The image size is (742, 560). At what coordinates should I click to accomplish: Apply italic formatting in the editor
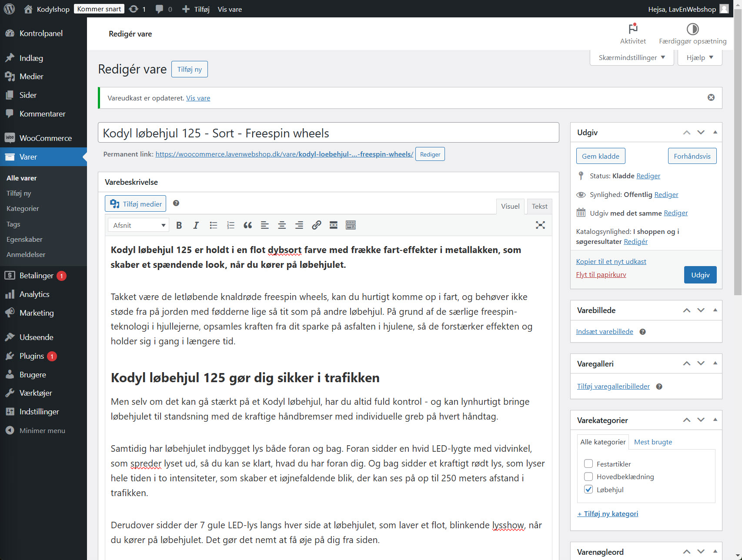pyautogui.click(x=196, y=225)
